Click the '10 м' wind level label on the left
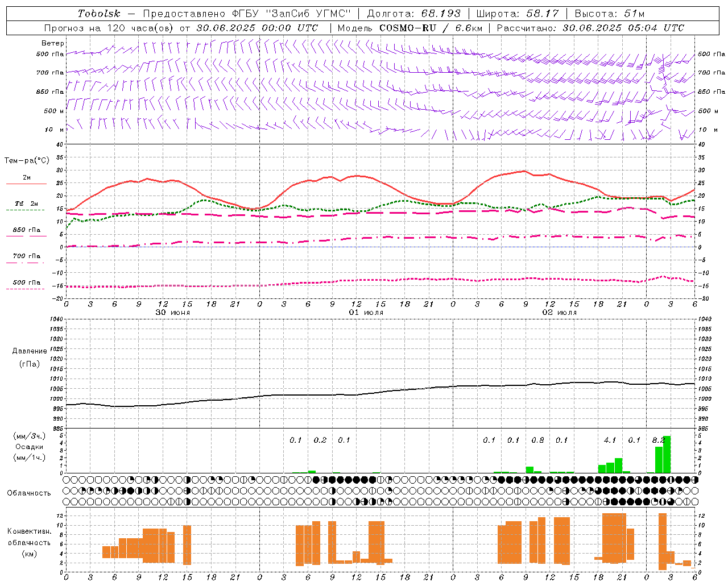Viewport: 728px width, 582px height. pyautogui.click(x=55, y=130)
